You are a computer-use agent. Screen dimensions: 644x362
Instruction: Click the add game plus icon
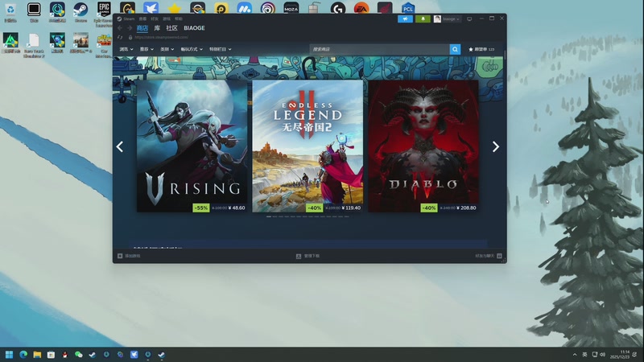(120, 256)
